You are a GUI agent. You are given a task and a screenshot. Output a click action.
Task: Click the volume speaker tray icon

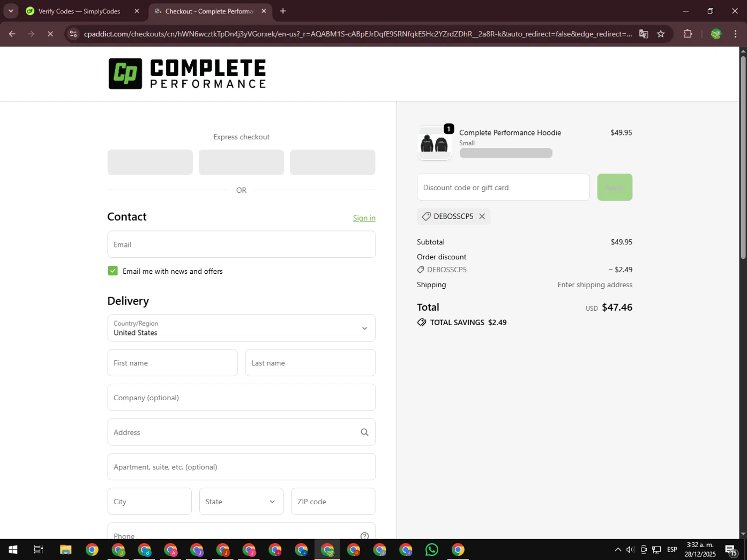tap(630, 550)
